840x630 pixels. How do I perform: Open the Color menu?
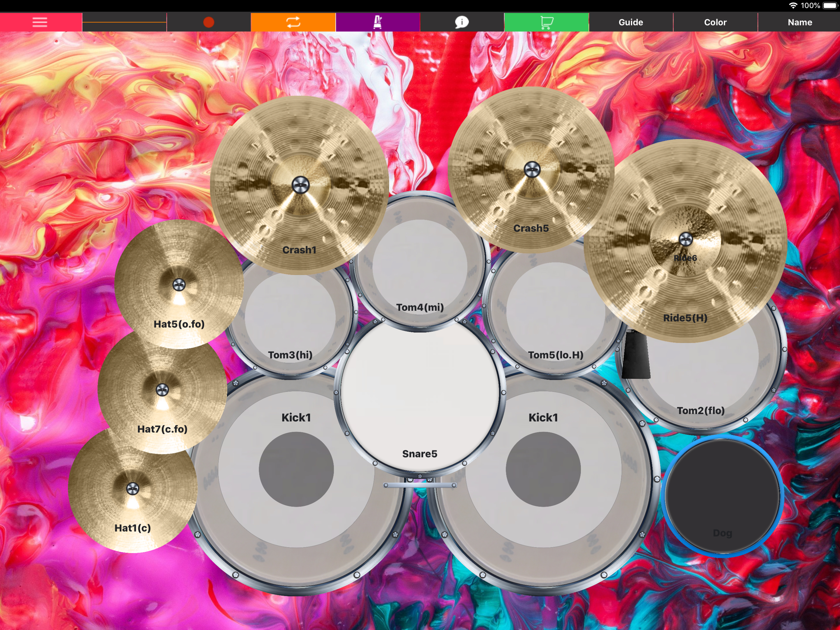tap(715, 22)
